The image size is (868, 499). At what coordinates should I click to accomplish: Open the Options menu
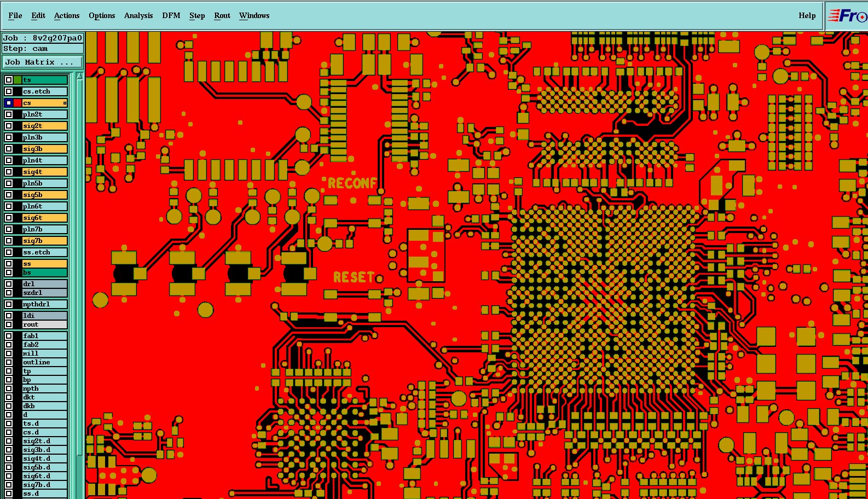[x=102, y=15]
